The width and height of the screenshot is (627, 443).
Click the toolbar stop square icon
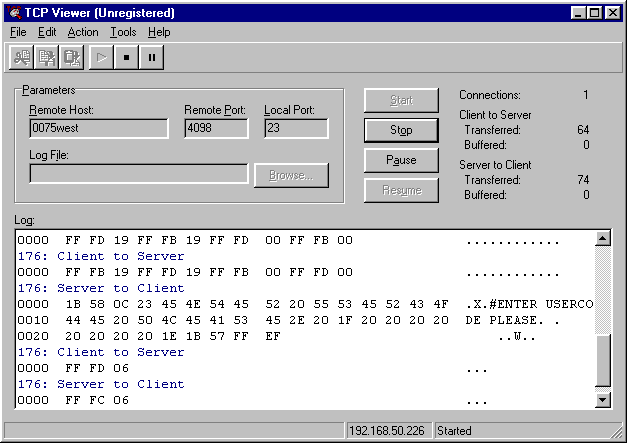click(126, 58)
